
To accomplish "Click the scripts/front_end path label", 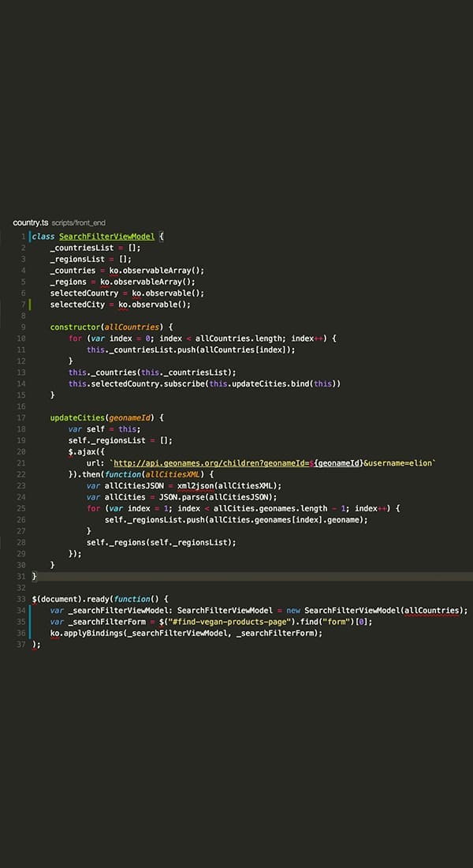I will point(79,223).
